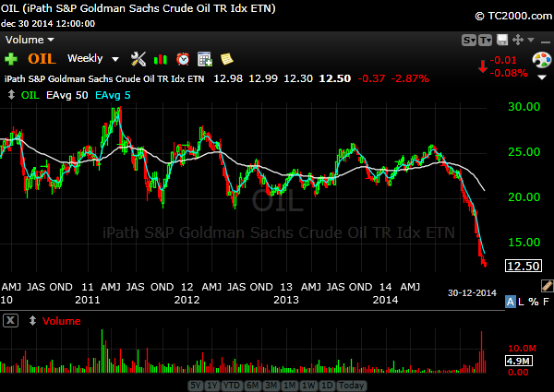
Task: Select the 6M time range tab
Action: point(252,386)
